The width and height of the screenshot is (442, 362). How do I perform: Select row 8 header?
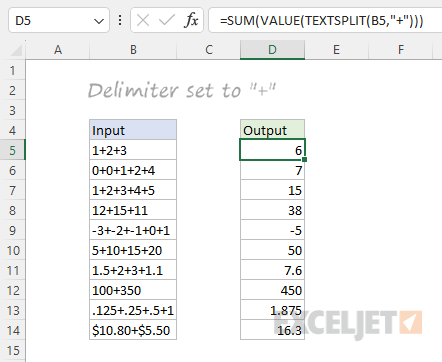pyautogui.click(x=13, y=210)
